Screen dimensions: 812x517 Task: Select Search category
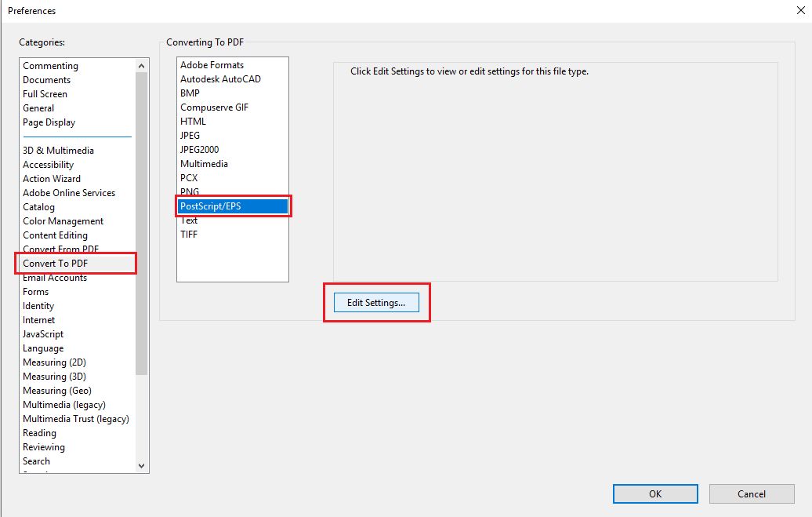(36, 461)
